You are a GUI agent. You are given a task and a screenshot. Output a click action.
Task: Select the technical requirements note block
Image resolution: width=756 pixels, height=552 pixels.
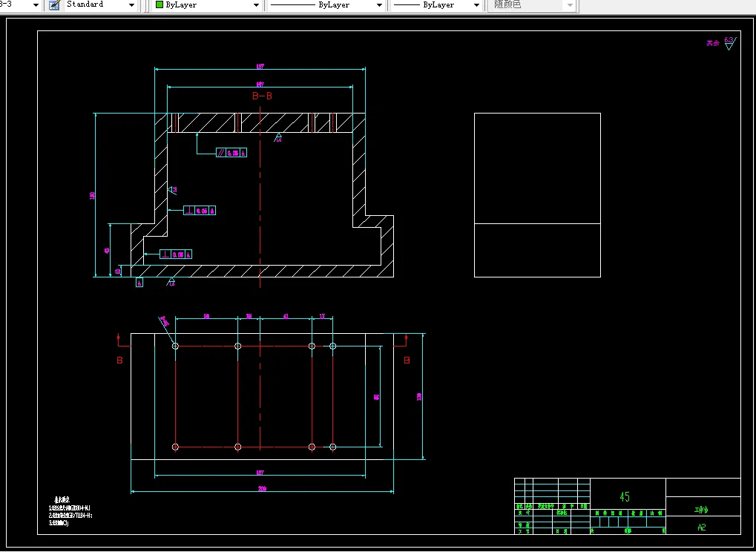tap(70, 511)
